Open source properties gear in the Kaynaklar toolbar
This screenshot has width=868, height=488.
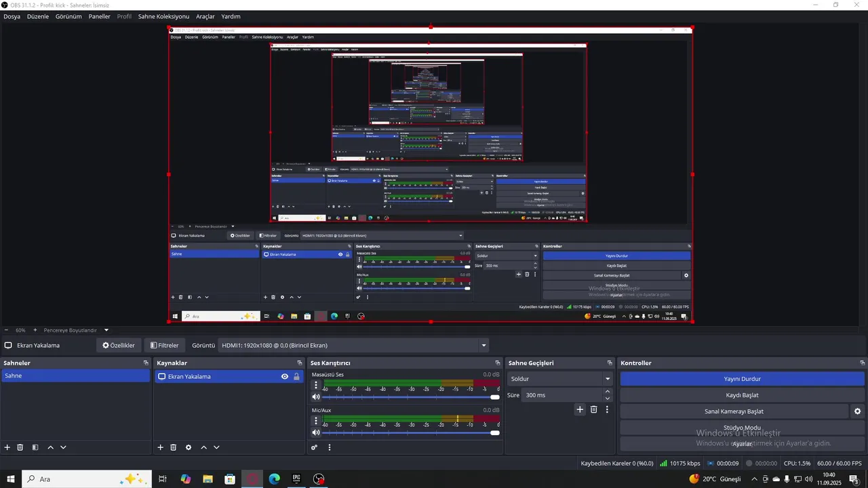coord(189,447)
